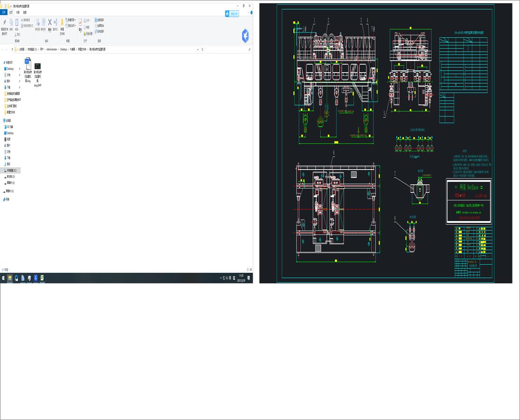Switch to the Home ribbon tab

pyautogui.click(x=11, y=12)
